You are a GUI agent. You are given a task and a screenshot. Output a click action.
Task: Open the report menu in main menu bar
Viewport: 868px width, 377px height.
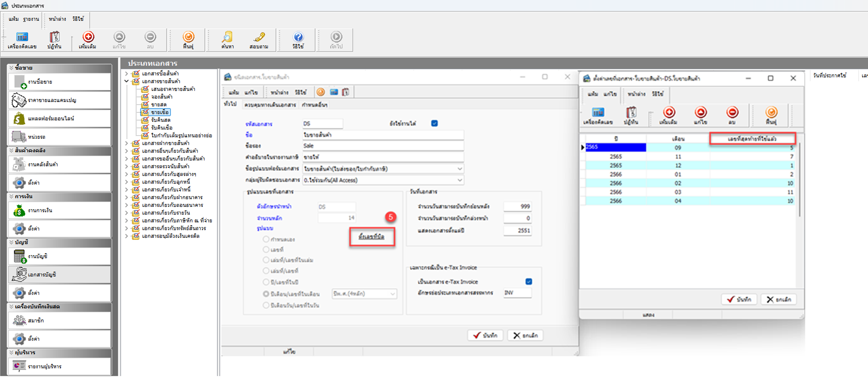click(x=31, y=19)
